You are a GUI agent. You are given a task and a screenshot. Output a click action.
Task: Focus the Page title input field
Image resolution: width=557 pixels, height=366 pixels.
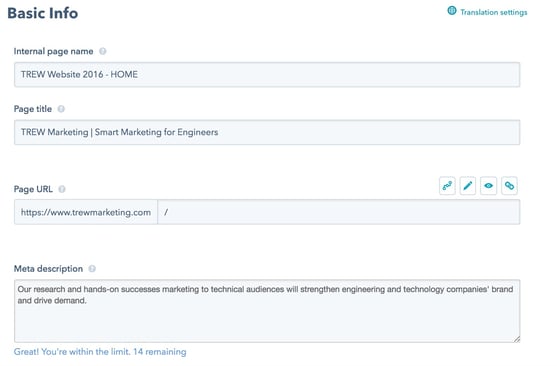(x=267, y=132)
